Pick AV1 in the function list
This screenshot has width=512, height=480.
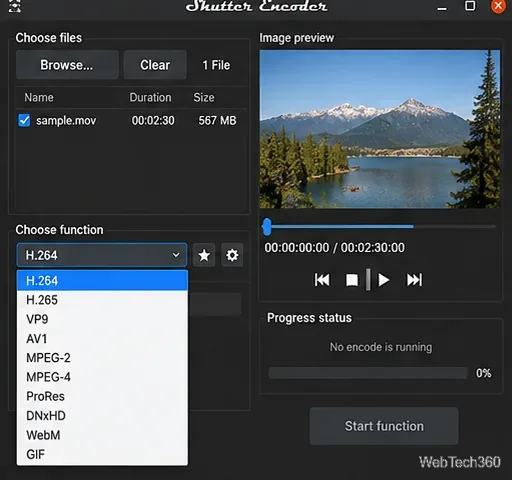pyautogui.click(x=102, y=338)
